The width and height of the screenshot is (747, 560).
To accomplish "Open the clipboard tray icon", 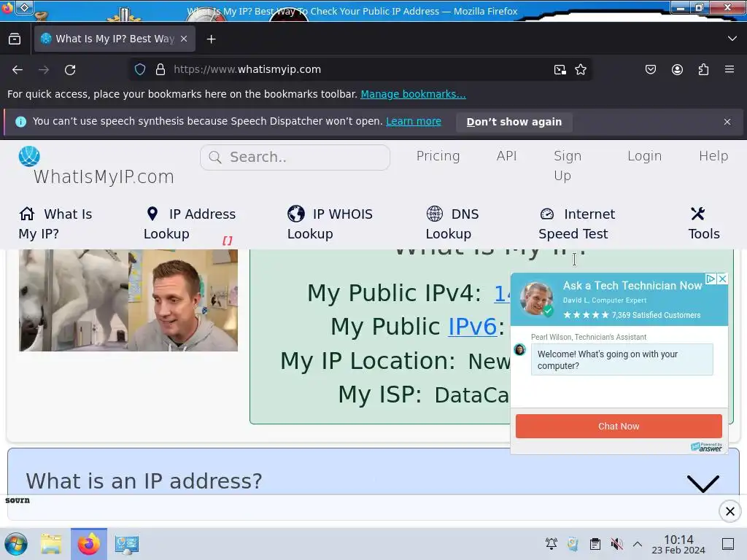I will (x=595, y=544).
